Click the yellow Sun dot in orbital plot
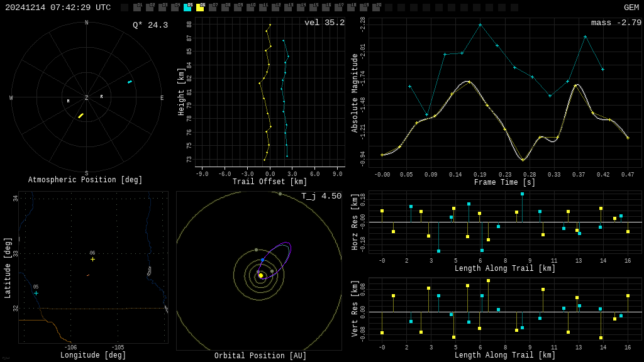Screen dimensions: 644x362 (x=261, y=275)
